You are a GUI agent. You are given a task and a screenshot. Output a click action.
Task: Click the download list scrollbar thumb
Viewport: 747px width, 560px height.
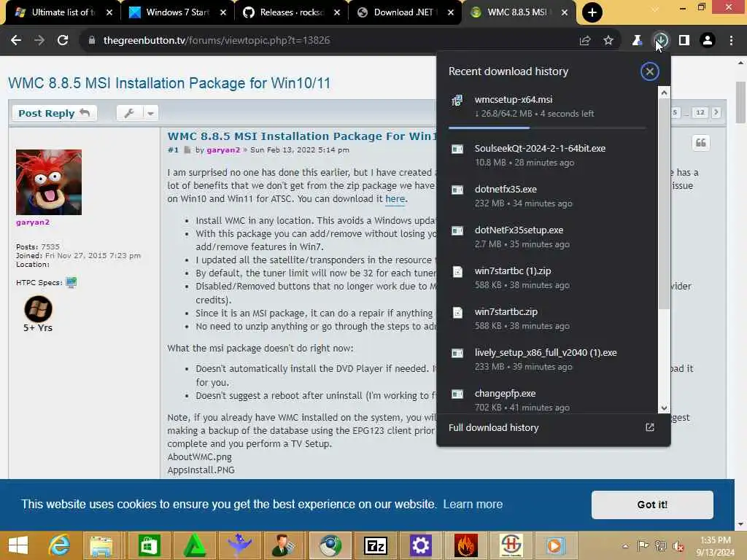pyautogui.click(x=664, y=204)
